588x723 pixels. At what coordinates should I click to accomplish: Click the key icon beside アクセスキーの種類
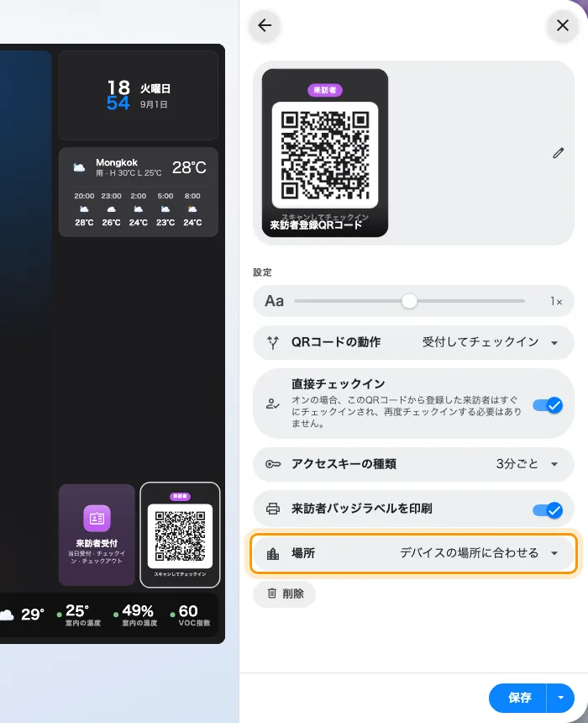click(273, 464)
